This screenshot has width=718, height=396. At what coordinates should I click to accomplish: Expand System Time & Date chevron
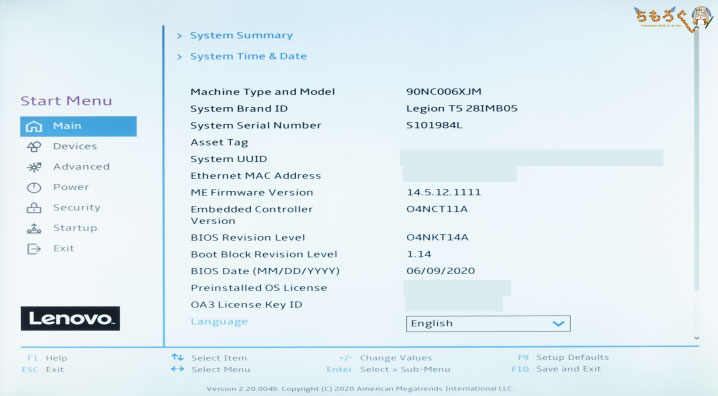coord(180,57)
